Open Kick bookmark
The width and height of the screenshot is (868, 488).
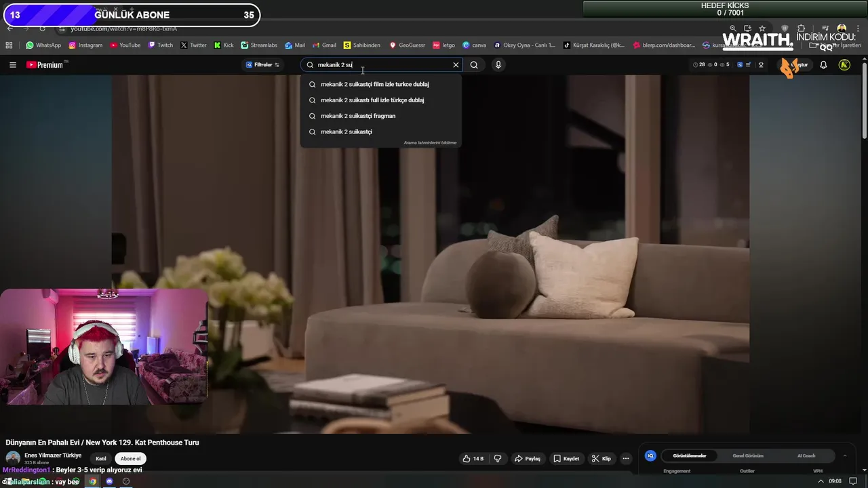click(224, 45)
